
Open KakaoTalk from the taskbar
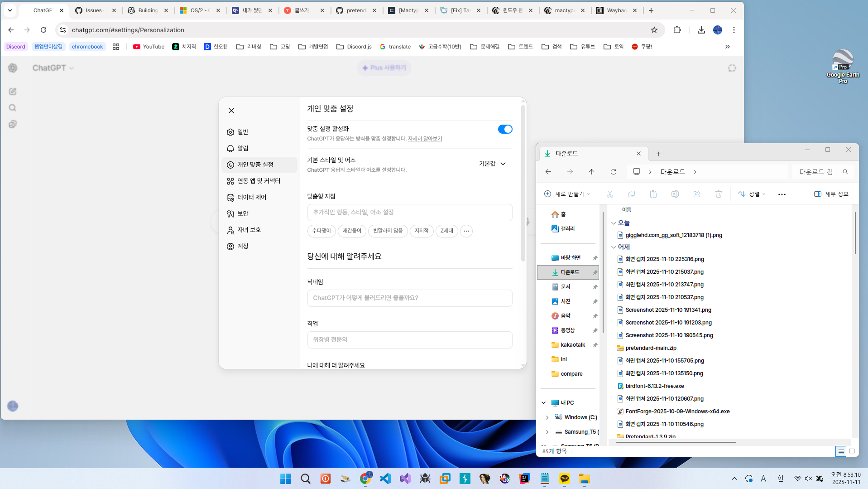(564, 479)
